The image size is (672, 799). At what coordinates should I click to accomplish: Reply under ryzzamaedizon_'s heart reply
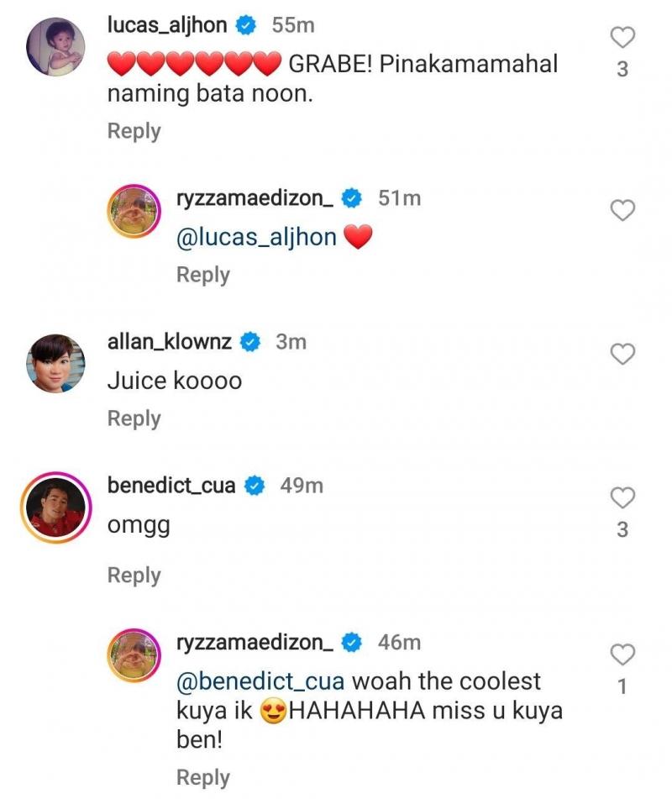click(202, 275)
